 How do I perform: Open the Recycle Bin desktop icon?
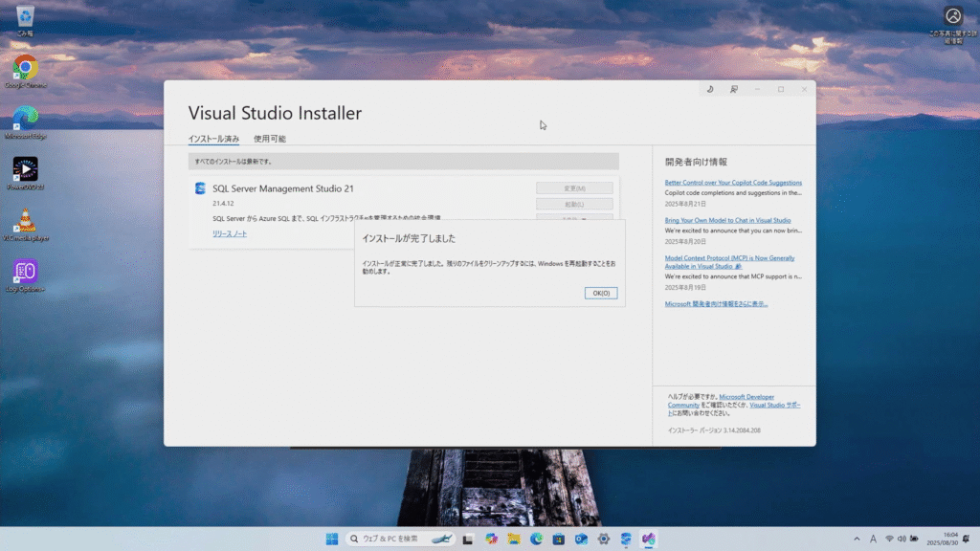(x=25, y=20)
